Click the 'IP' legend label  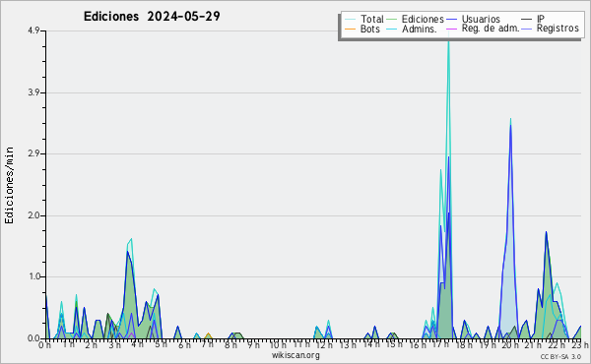pos(541,19)
